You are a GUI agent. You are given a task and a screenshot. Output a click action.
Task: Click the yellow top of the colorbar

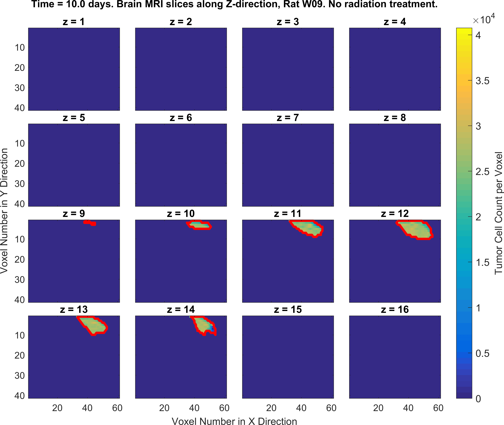[x=464, y=31]
